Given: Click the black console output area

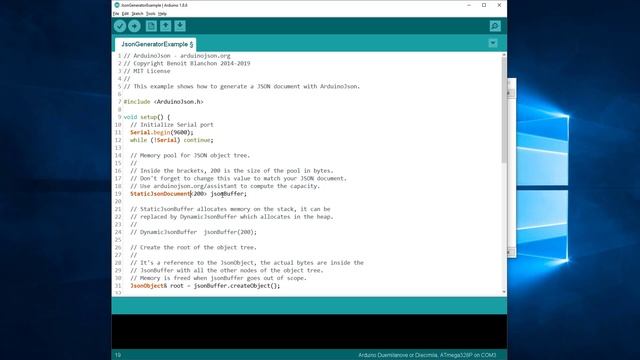Looking at the screenshot, I should [x=309, y=331].
